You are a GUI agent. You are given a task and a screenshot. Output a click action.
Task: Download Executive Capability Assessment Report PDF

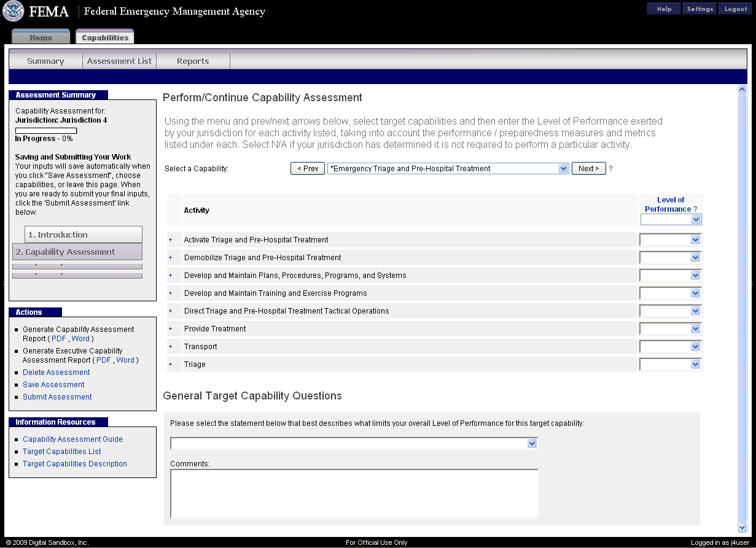click(104, 360)
